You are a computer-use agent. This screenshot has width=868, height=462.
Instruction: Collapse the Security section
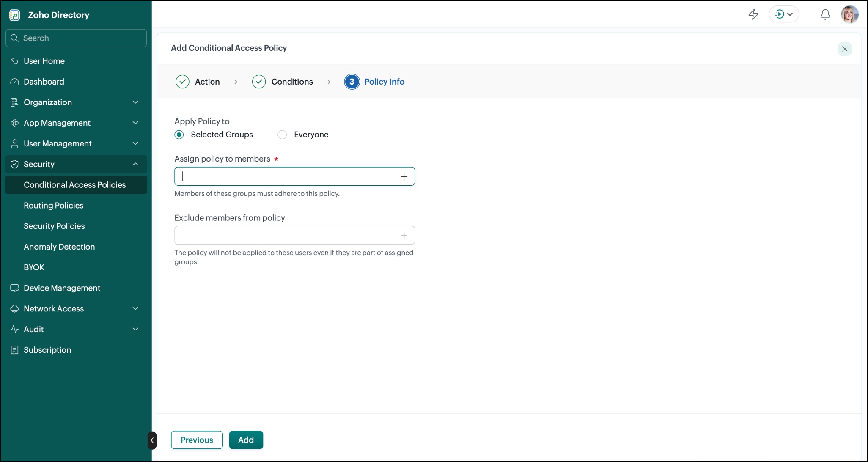point(76,164)
